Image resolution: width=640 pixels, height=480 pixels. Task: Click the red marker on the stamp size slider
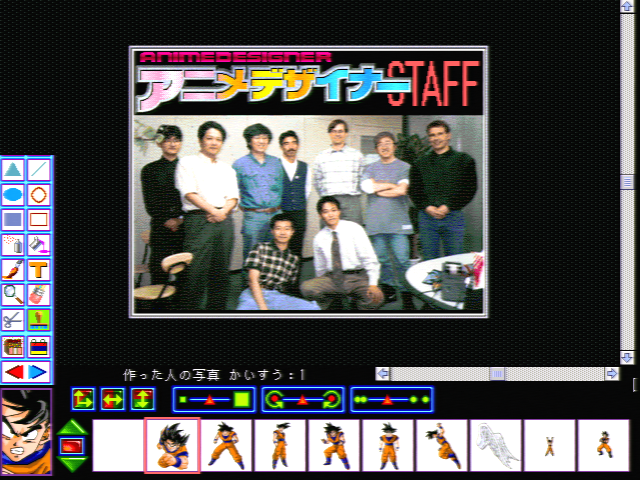click(209, 400)
